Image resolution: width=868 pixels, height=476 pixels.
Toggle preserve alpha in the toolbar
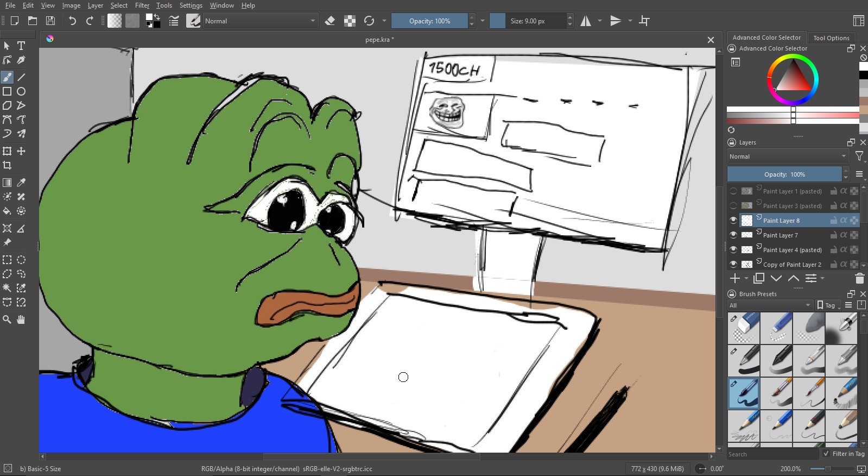[x=350, y=21]
